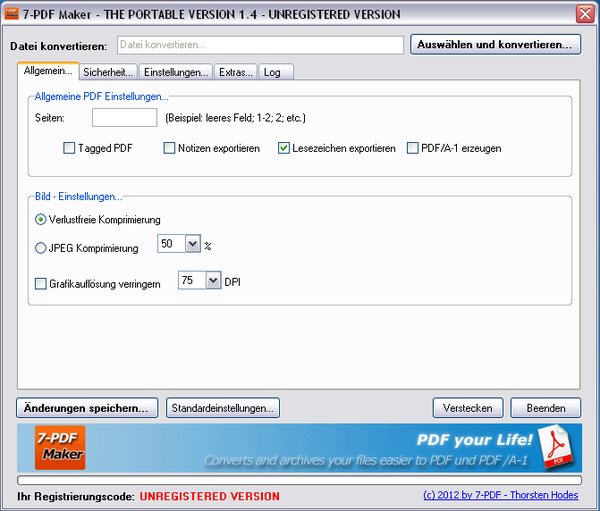The width and height of the screenshot is (600, 511).
Task: Open the Sicherheit tab
Action: [108, 72]
